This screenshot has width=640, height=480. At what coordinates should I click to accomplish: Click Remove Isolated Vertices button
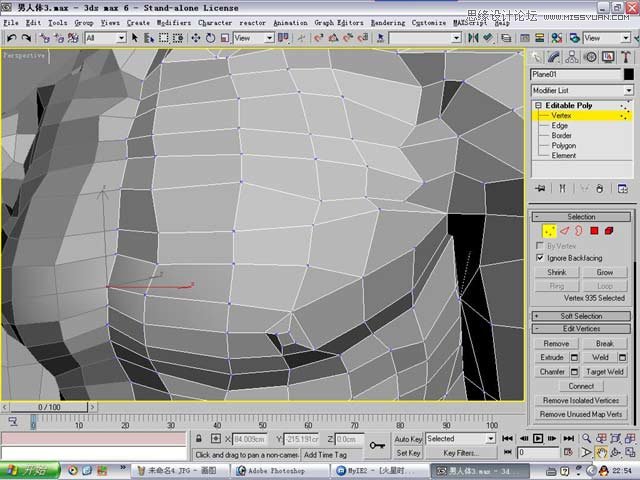tap(581, 400)
